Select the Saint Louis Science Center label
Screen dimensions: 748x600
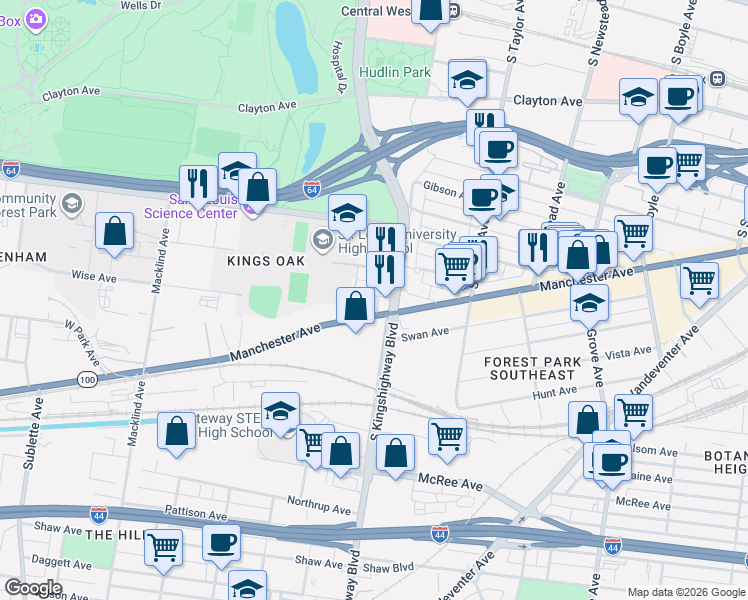tap(191, 206)
